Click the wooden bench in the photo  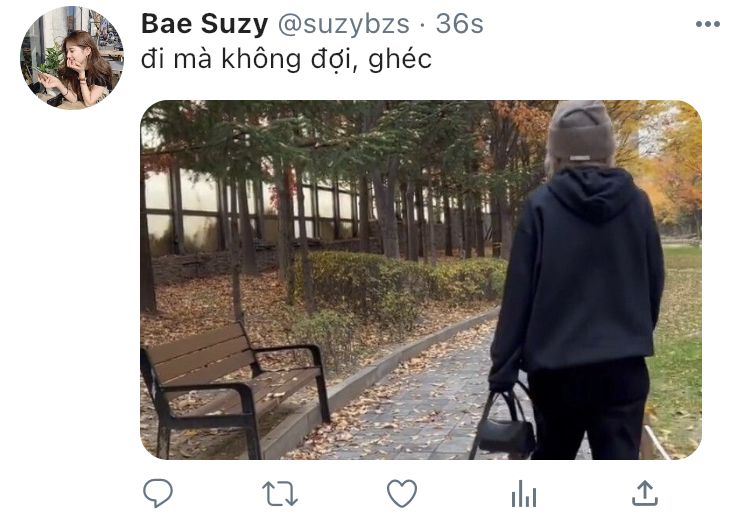[234, 387]
